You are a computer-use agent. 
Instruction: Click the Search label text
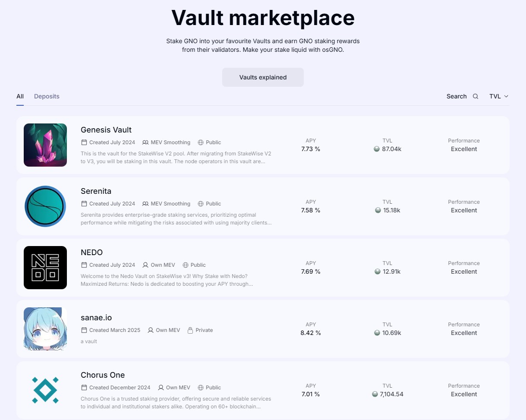(x=457, y=96)
